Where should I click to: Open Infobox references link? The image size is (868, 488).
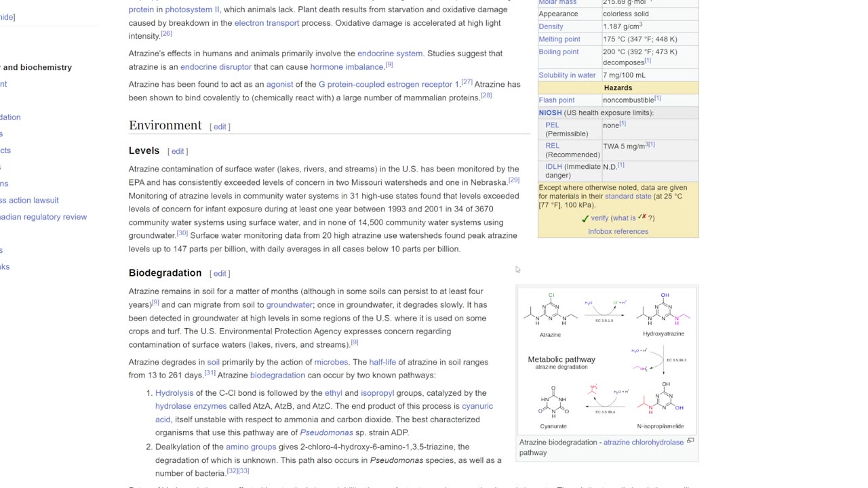[618, 232]
